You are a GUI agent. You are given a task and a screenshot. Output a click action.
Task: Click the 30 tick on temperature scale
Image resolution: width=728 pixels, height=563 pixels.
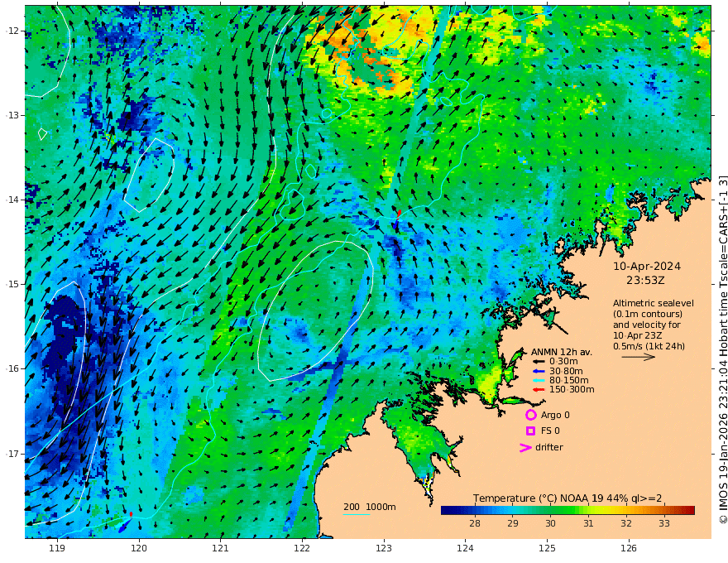click(x=550, y=523)
